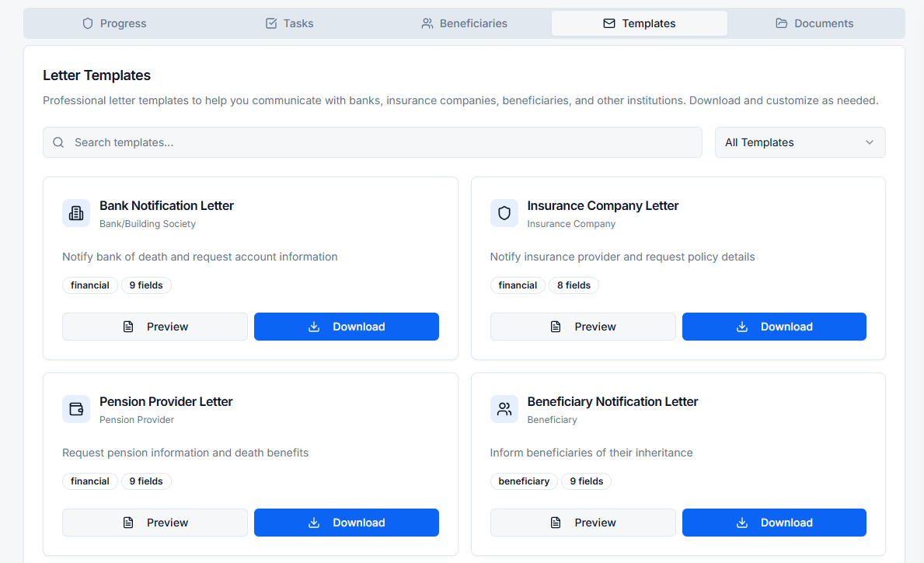The image size is (924, 563).
Task: Click the financial badge on Bank Notification Letter
Action: click(x=89, y=285)
